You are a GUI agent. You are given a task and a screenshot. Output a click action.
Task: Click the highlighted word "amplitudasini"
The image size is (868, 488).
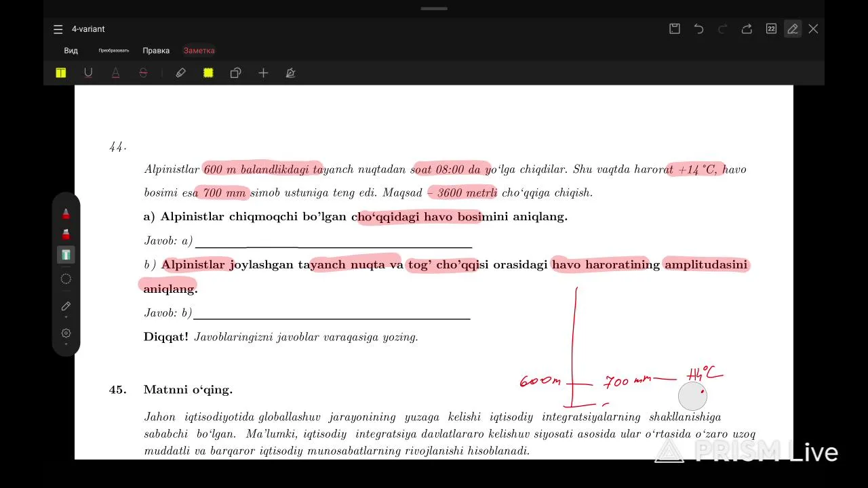pyautogui.click(x=706, y=265)
